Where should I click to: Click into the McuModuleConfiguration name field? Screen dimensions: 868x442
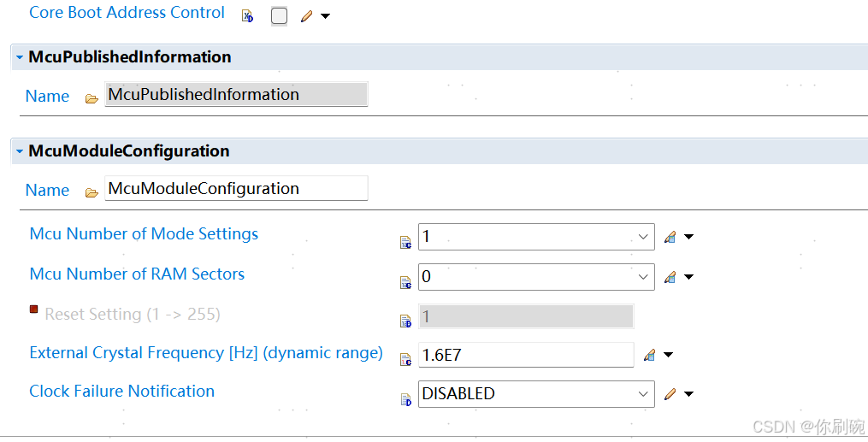tap(236, 189)
